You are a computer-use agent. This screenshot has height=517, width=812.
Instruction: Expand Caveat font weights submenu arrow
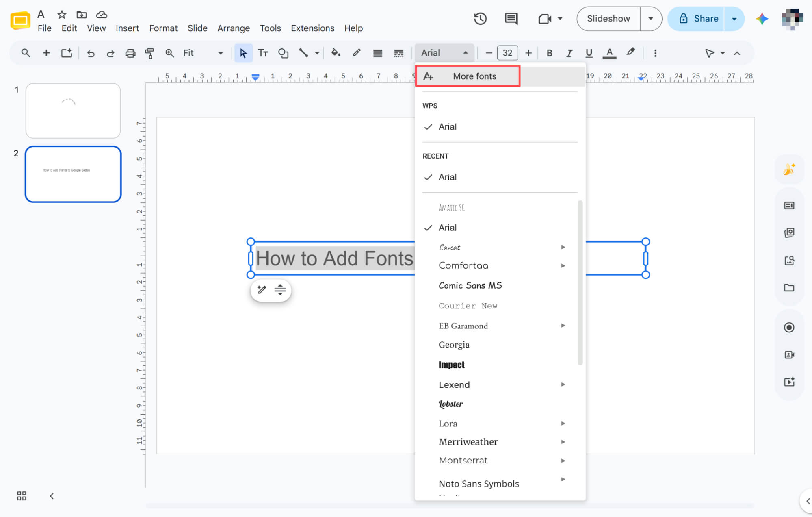click(563, 247)
